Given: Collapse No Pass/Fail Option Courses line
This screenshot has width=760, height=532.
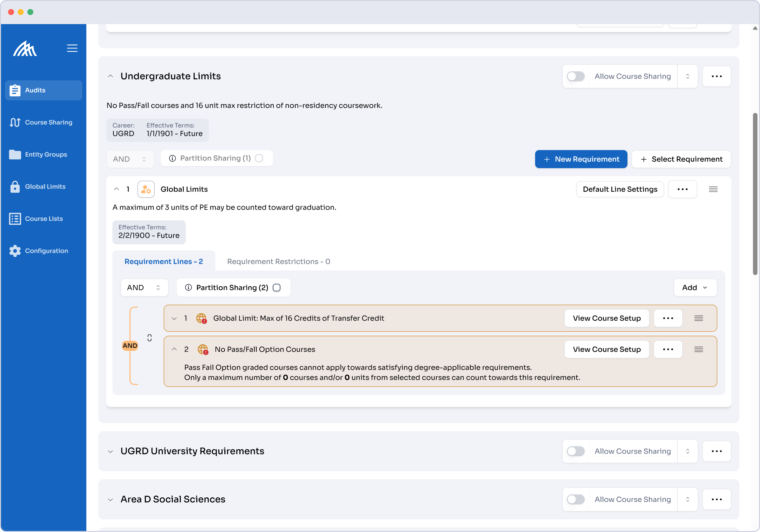Looking at the screenshot, I should pyautogui.click(x=174, y=349).
